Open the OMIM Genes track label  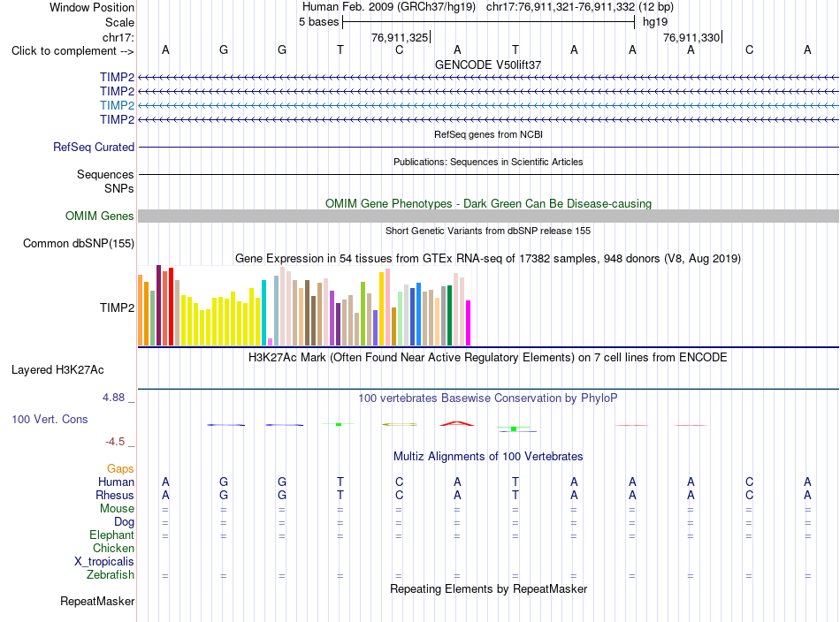click(x=100, y=216)
